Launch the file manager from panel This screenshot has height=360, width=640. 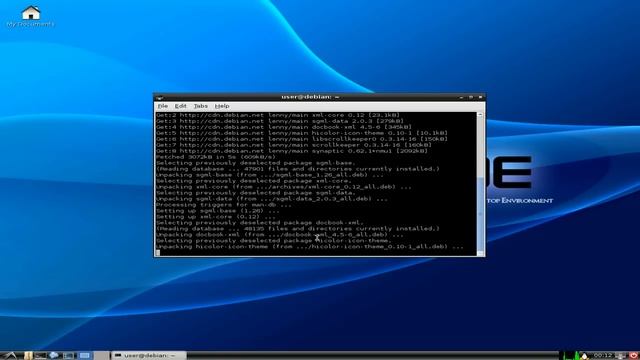[28, 356]
